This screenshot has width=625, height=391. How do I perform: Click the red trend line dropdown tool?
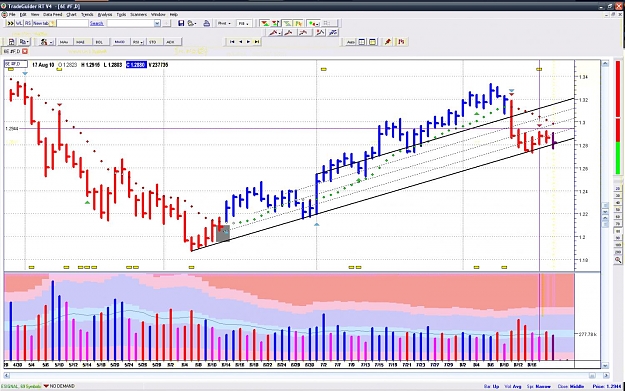point(274,33)
